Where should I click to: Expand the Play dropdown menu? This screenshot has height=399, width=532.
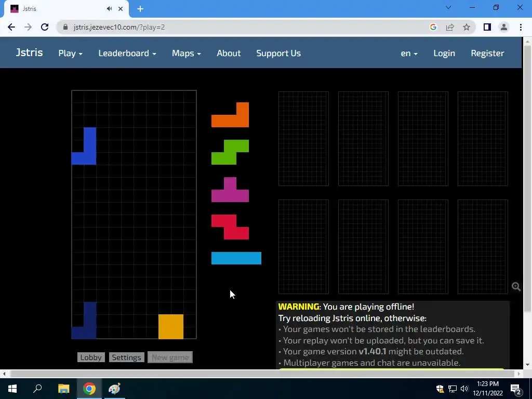70,54
